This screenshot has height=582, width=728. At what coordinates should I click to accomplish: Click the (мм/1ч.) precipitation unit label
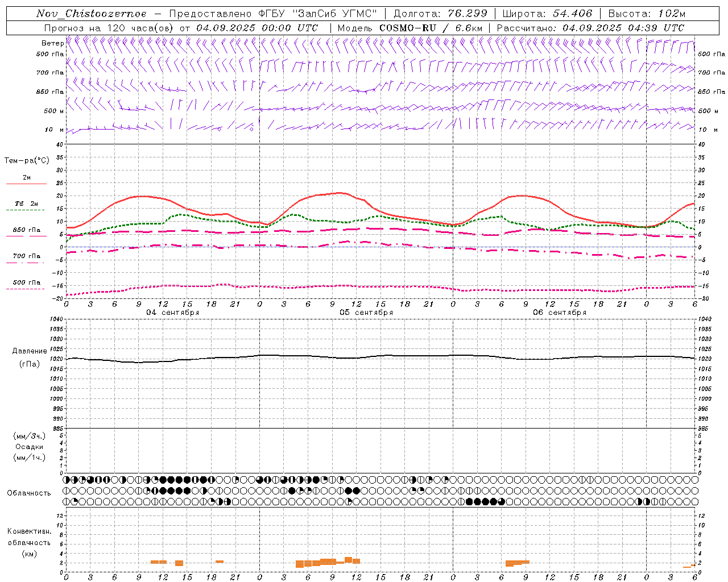[x=30, y=458]
